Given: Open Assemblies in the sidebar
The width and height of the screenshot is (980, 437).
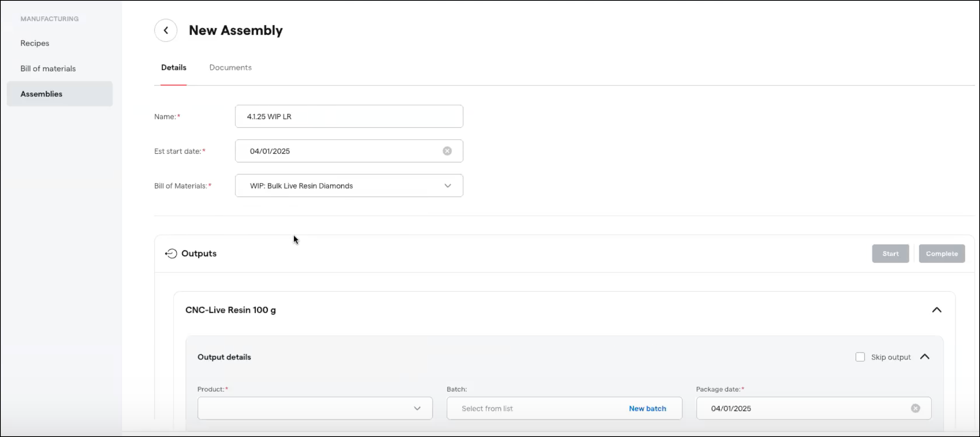Looking at the screenshot, I should click(60, 94).
